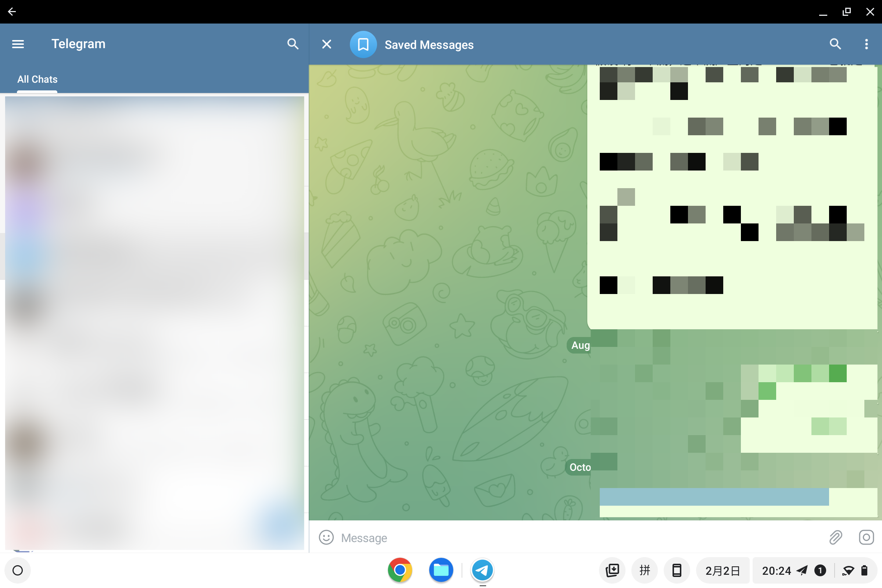Open the camera to record a message
882x588 pixels.
pos(867,537)
